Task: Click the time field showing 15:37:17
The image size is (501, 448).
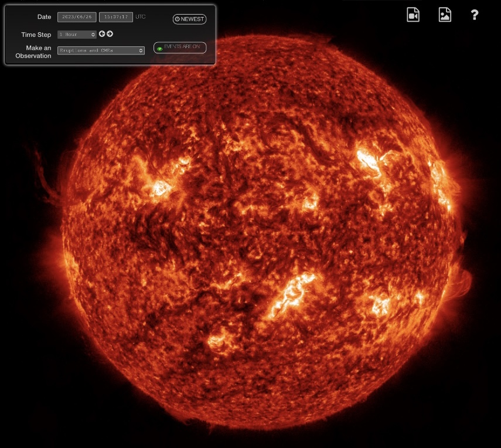Action: point(115,17)
